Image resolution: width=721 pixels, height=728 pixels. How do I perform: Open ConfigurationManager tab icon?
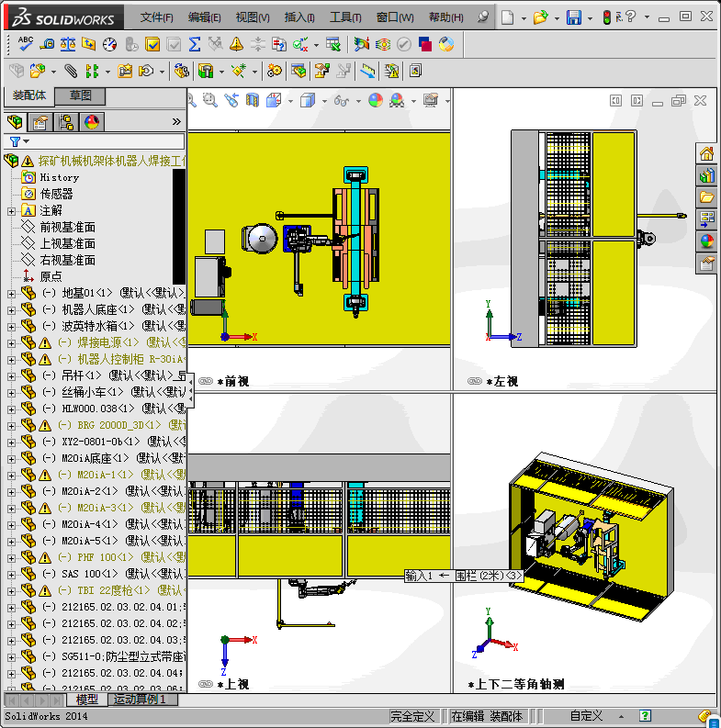pos(66,122)
